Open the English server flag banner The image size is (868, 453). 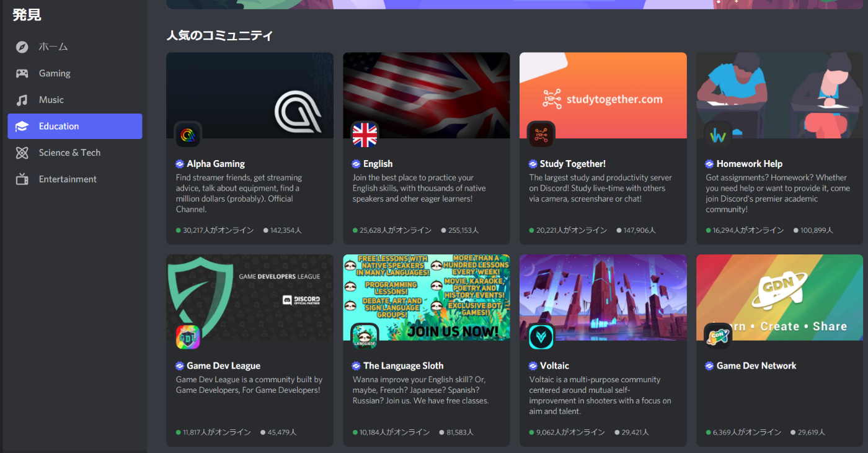click(427, 96)
